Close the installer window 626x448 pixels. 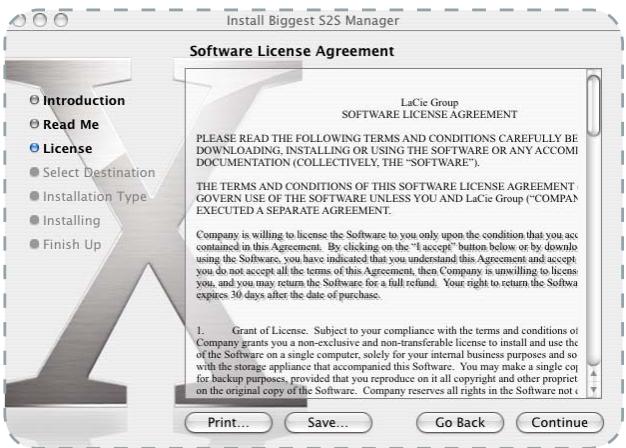(18, 20)
